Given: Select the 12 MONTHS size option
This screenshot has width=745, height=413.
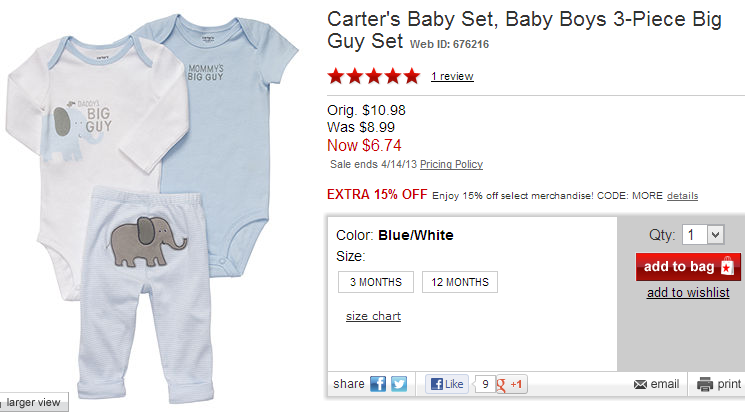Looking at the screenshot, I should (x=460, y=282).
